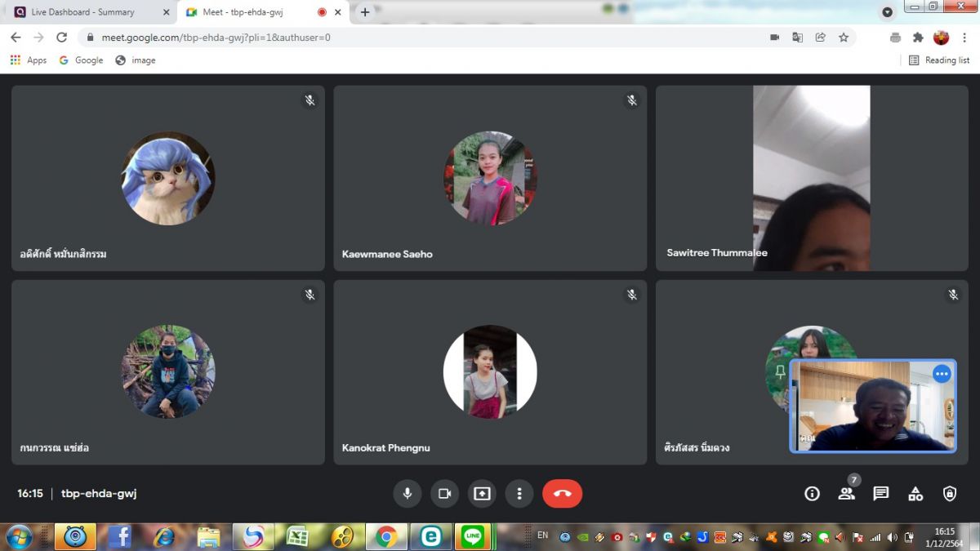Screen dimensions: 980x551
Task: Open the More options three-dot menu
Action: click(519, 494)
